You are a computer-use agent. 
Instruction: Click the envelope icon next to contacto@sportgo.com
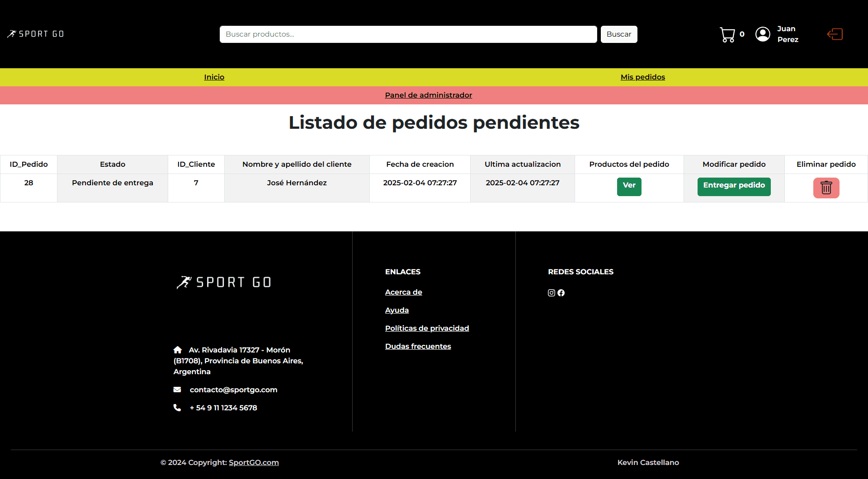[178, 390]
